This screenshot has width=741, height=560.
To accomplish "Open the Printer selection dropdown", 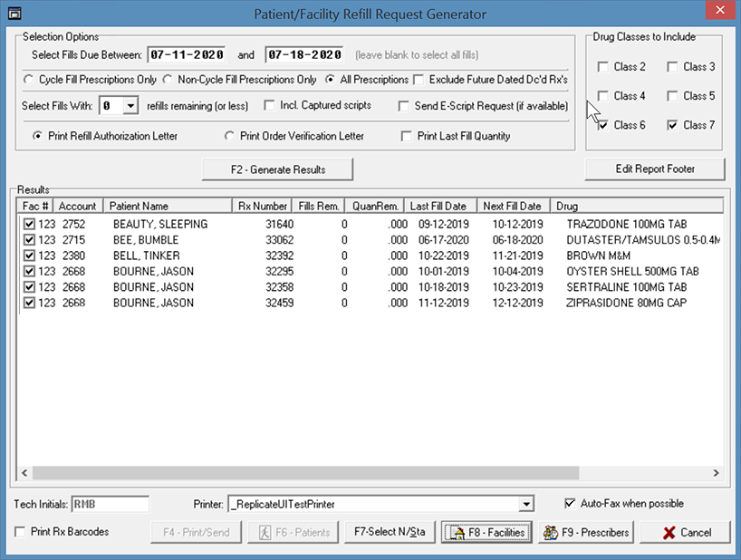I will click(526, 504).
